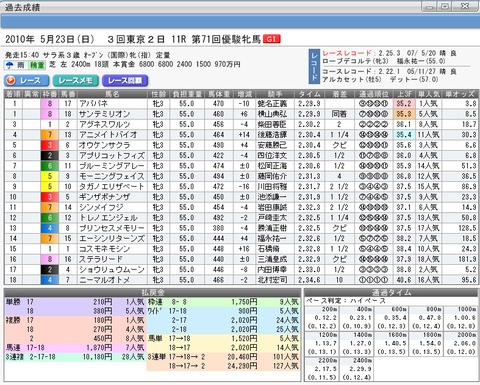Click jockey name 横山典弘
This screenshot has width=480, height=385.
click(272, 114)
